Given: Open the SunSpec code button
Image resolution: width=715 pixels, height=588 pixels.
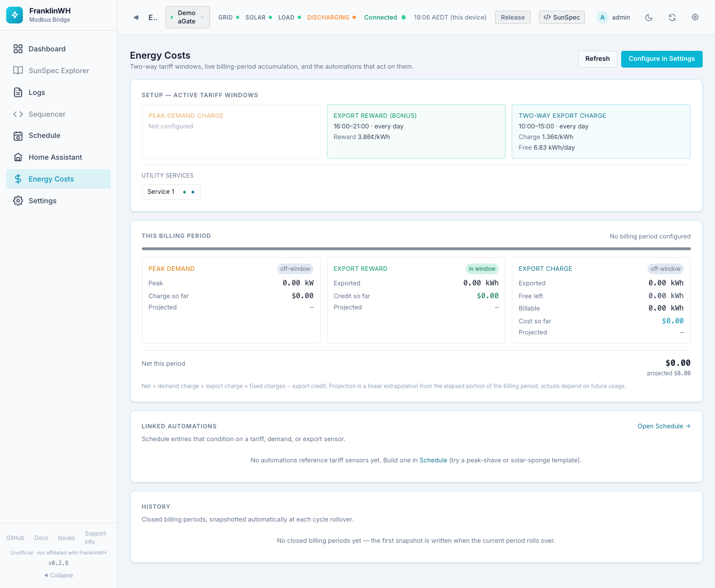Looking at the screenshot, I should click(561, 17).
